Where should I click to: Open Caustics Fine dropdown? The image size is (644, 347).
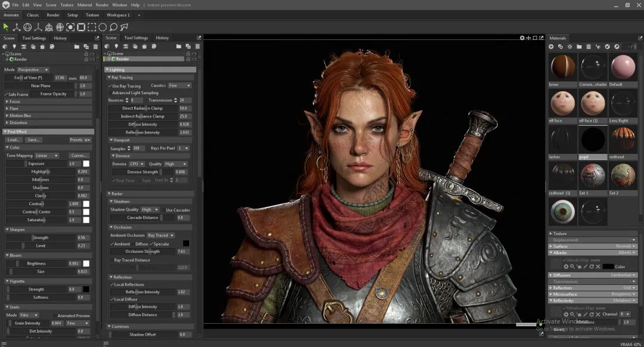(x=179, y=85)
